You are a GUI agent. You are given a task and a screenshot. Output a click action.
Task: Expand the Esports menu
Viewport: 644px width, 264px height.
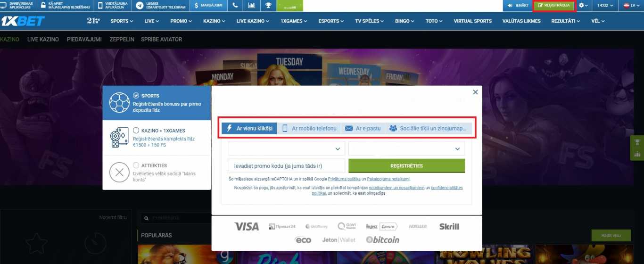pos(331,21)
